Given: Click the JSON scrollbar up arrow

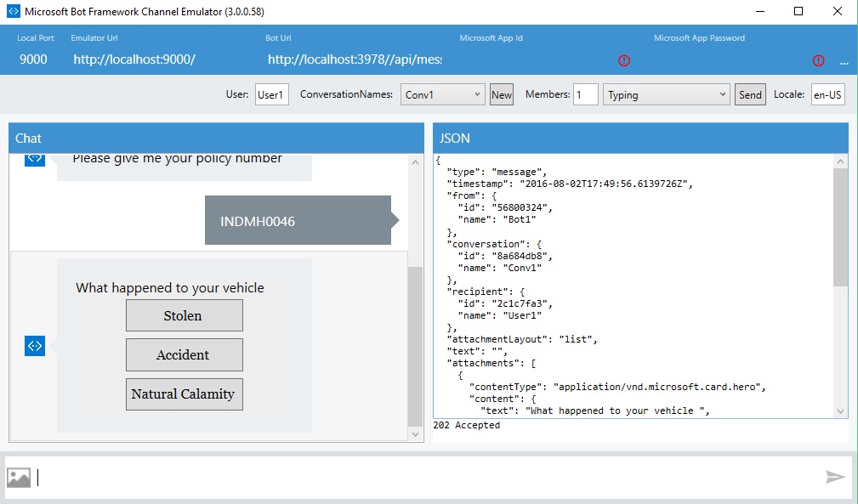Looking at the screenshot, I should (x=840, y=161).
